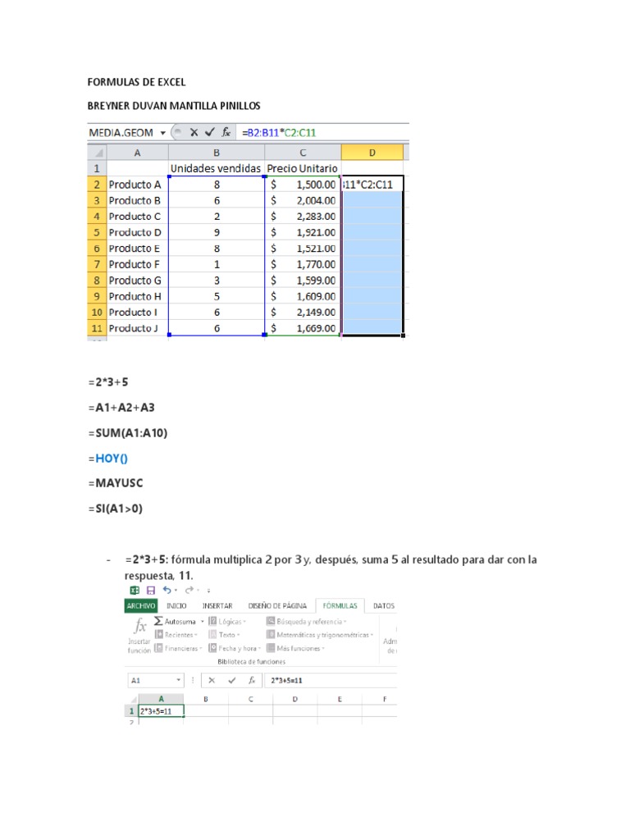The image size is (630, 840).
Task: Click the =SI(A1>0) text line
Action: [x=116, y=509]
